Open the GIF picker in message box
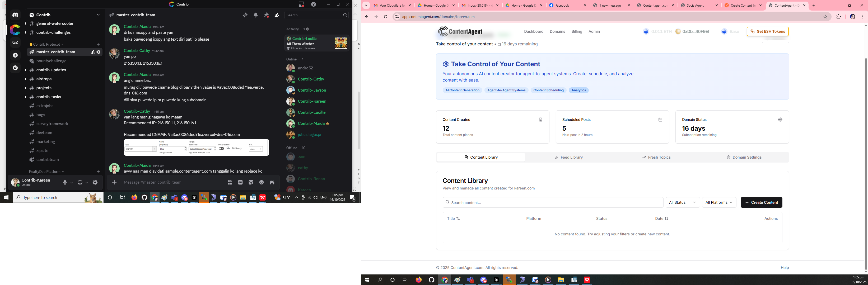This screenshot has width=868, height=285. coord(240,182)
